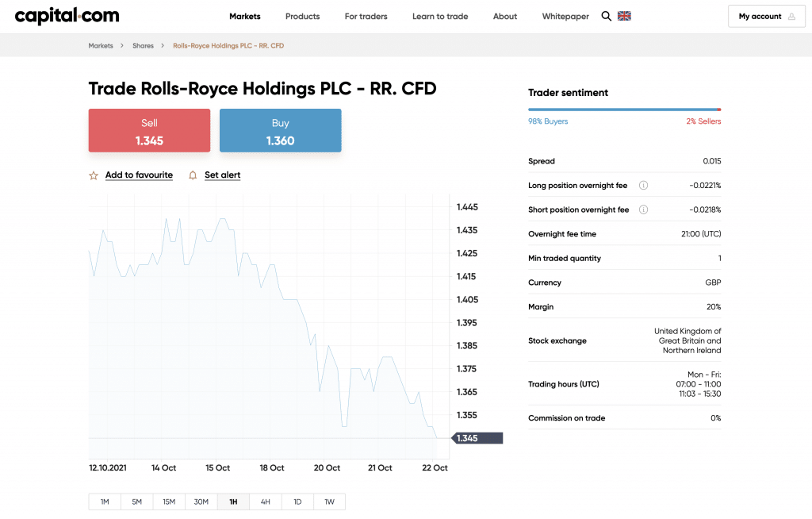
Task: Click the Buy 1.360 button
Action: (x=280, y=131)
